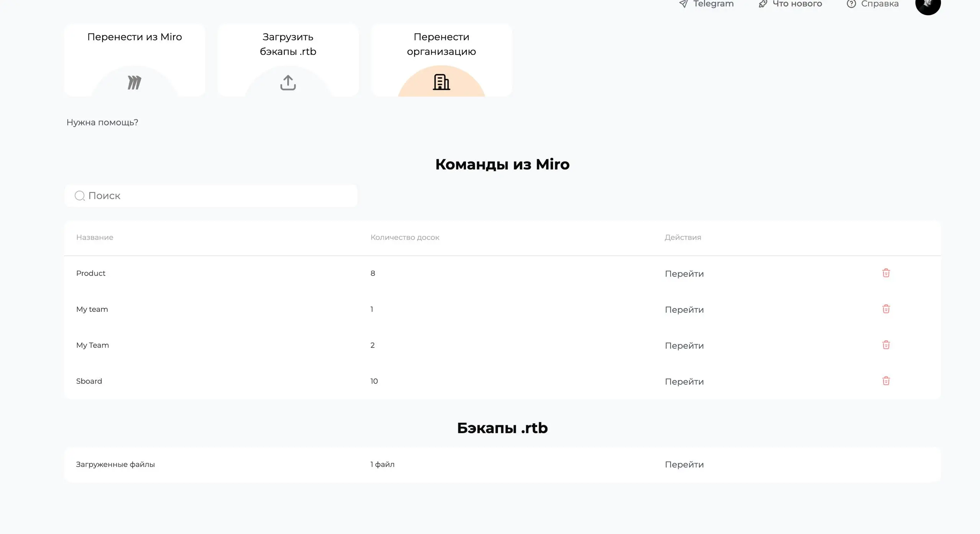Image resolution: width=980 pixels, height=534 pixels.
Task: Delete the Sboard team row
Action: (x=886, y=381)
